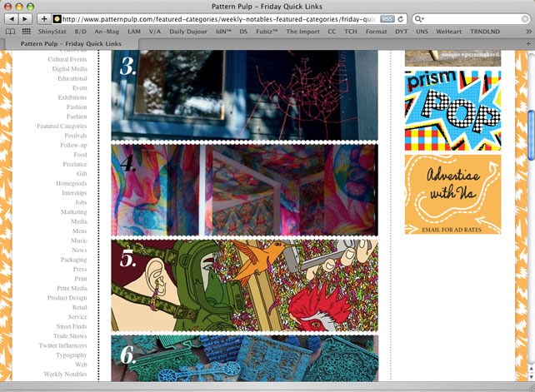Open the Street Finds category

pyautogui.click(x=72, y=326)
